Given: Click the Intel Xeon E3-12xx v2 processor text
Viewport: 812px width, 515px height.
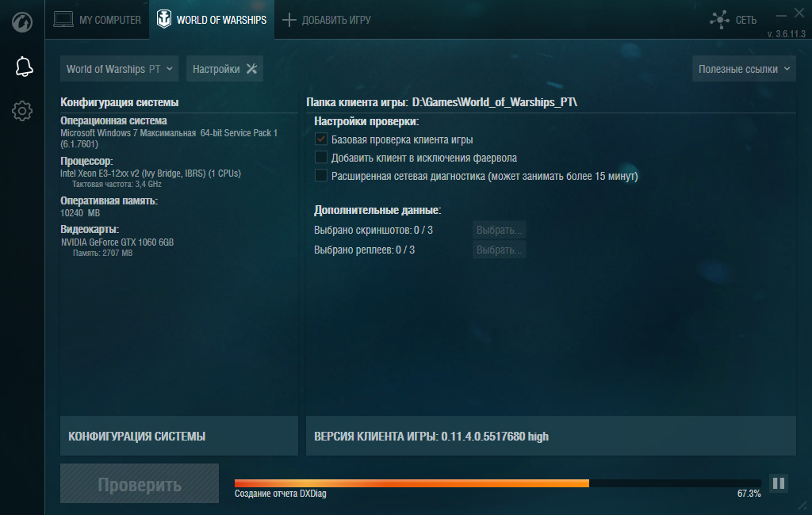Looking at the screenshot, I should point(150,174).
